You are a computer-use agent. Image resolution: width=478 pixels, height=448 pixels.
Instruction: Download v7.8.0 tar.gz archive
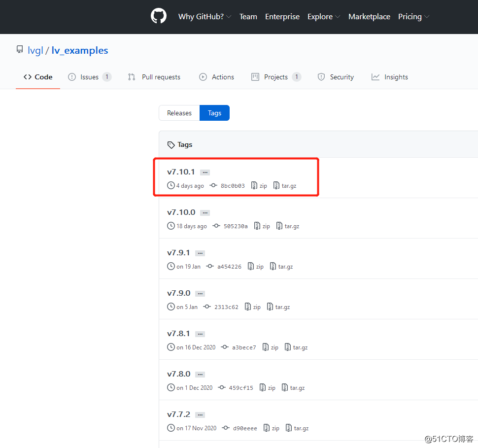pos(293,387)
